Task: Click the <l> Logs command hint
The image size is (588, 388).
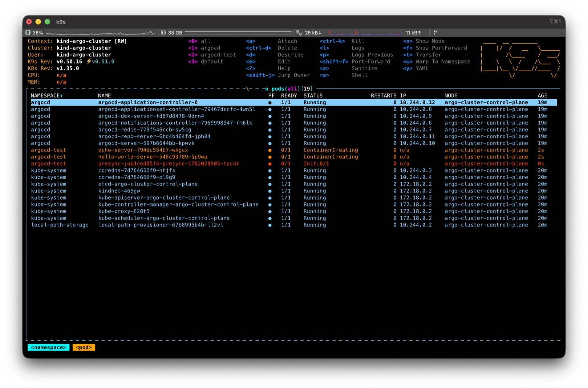Action: [342, 48]
